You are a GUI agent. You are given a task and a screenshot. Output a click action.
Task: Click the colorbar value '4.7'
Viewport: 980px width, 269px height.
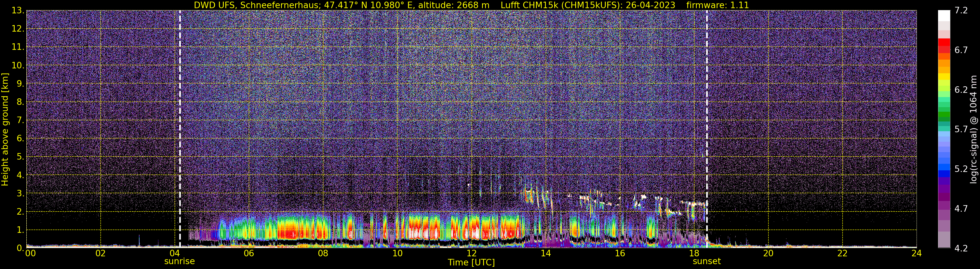961,209
